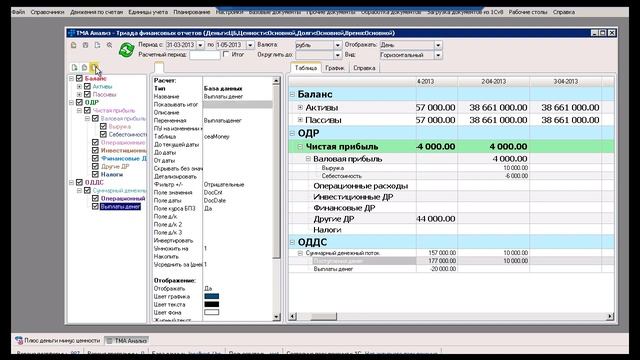640x360 pixels.
Task: Uncheck the Себестоимость tree checkbox
Action: coord(103,134)
